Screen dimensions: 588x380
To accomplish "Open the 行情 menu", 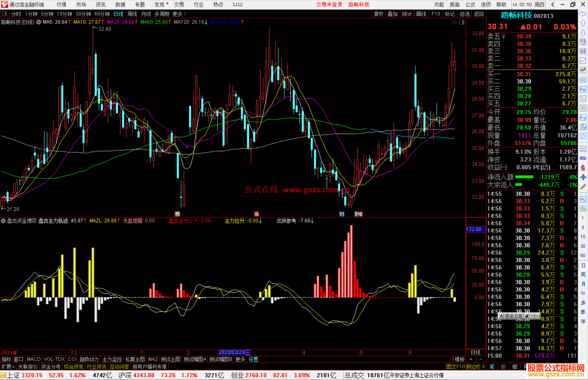I will point(62,5).
